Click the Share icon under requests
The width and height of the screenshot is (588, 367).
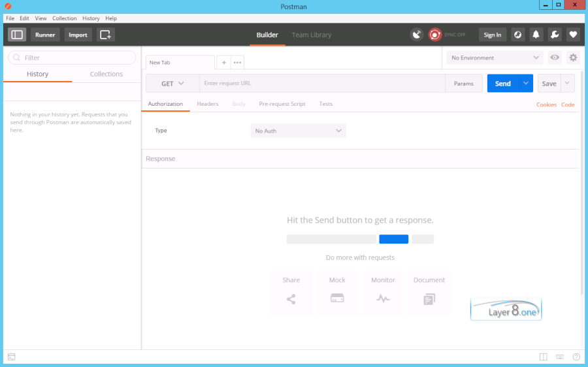coord(291,299)
